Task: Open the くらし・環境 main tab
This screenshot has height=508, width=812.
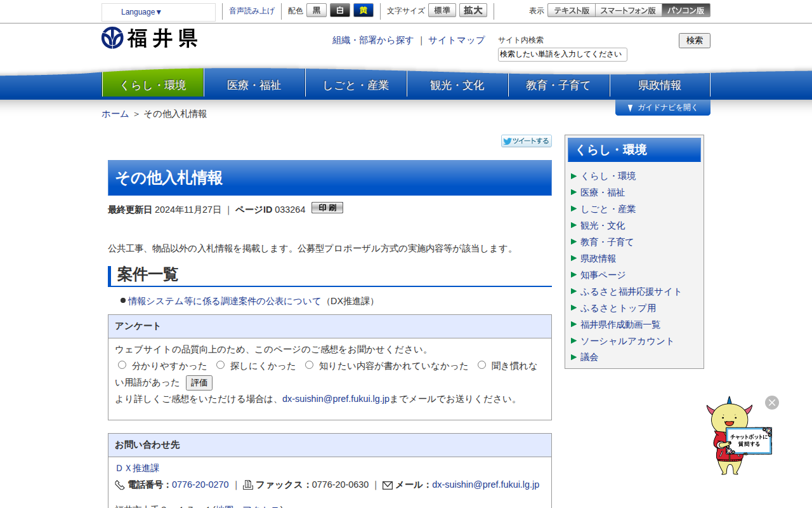Action: pos(153,84)
